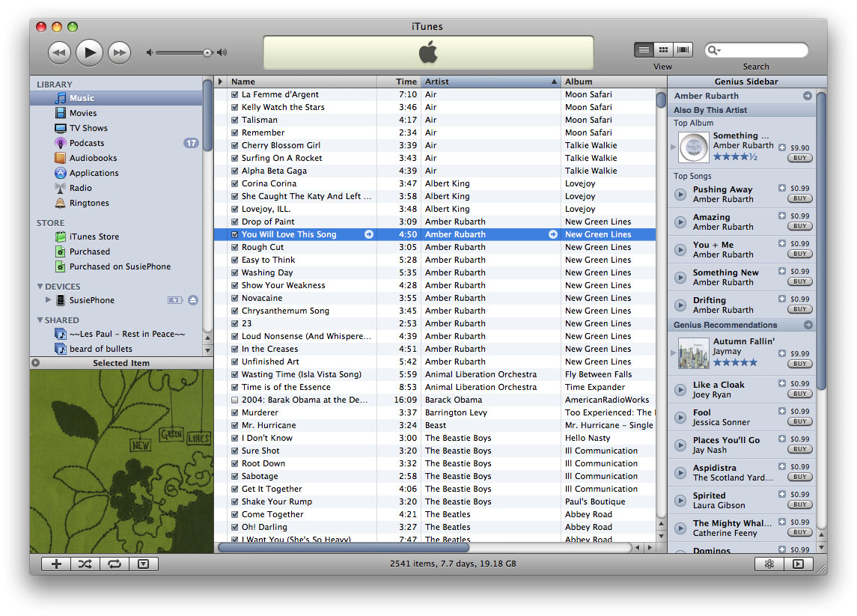Reverse the Artist column sort

(490, 82)
